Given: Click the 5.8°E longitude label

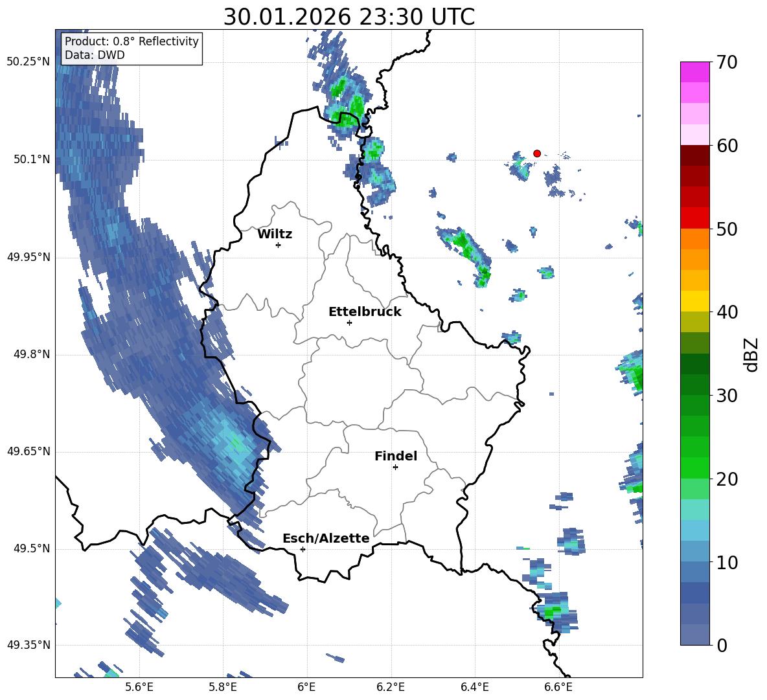Looking at the screenshot, I should 223,687.
